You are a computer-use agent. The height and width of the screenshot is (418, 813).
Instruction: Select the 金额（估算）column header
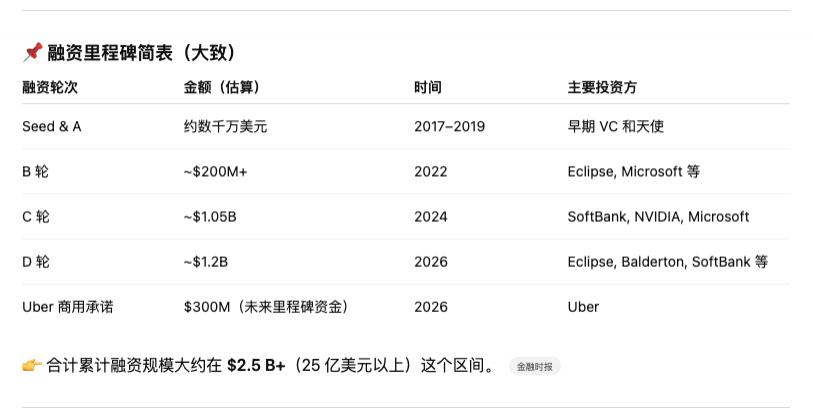(222, 88)
